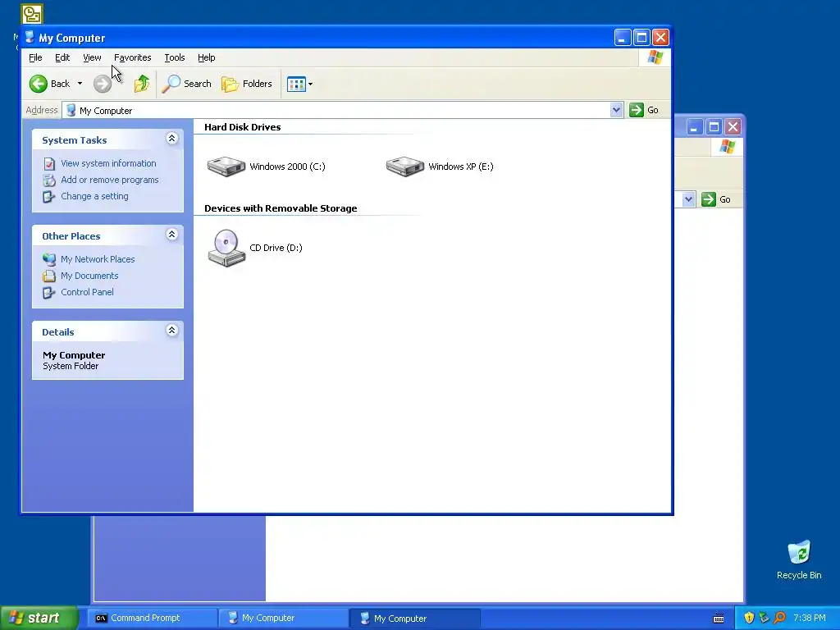Minimize the background My Computer window
The width and height of the screenshot is (840, 630).
(x=694, y=127)
